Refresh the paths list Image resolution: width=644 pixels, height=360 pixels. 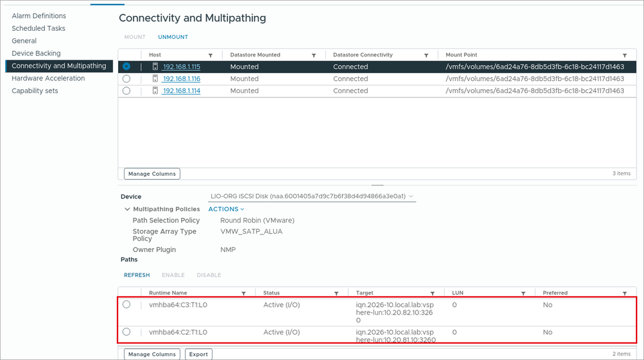click(137, 275)
